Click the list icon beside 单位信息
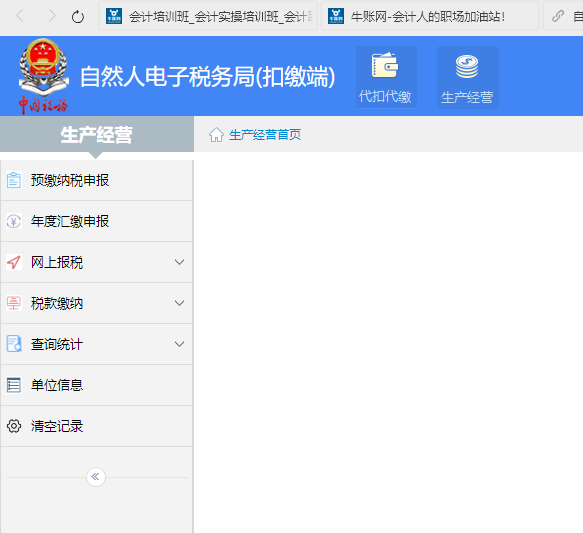The height and width of the screenshot is (533, 583). pos(14,385)
